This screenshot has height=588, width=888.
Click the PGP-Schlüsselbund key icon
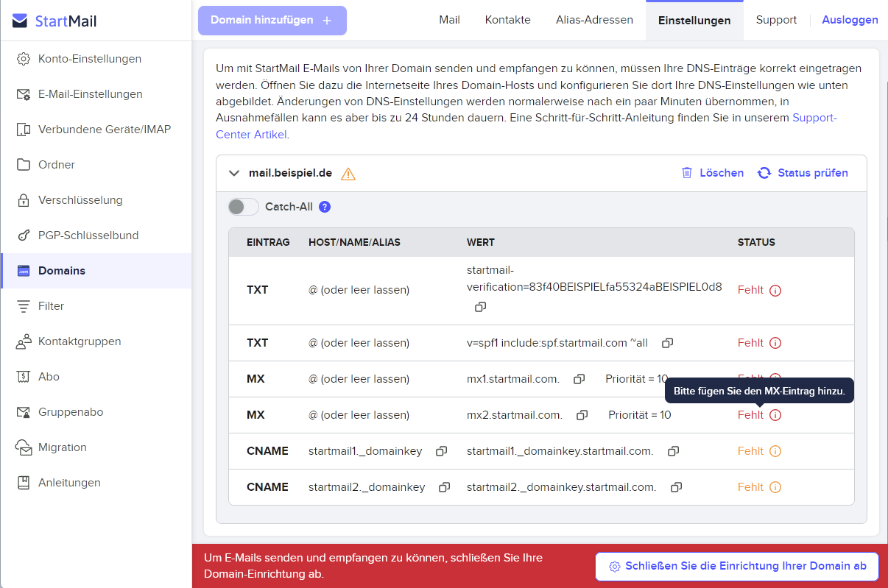tap(24, 235)
